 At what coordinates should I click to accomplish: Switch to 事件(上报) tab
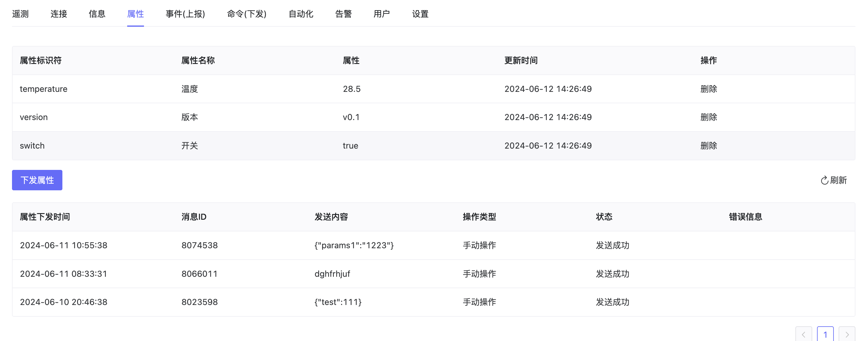pyautogui.click(x=185, y=14)
